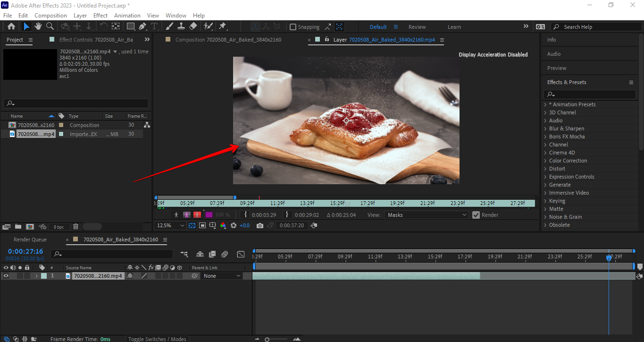Select the Clone Stamp tool
This screenshot has width=644, height=342.
tap(181, 27)
